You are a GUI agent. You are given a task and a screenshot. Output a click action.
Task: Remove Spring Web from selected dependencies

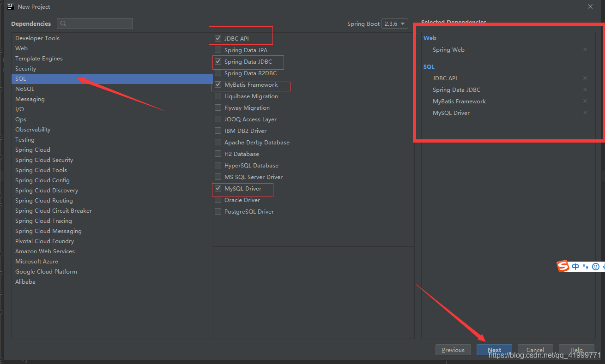tap(585, 49)
